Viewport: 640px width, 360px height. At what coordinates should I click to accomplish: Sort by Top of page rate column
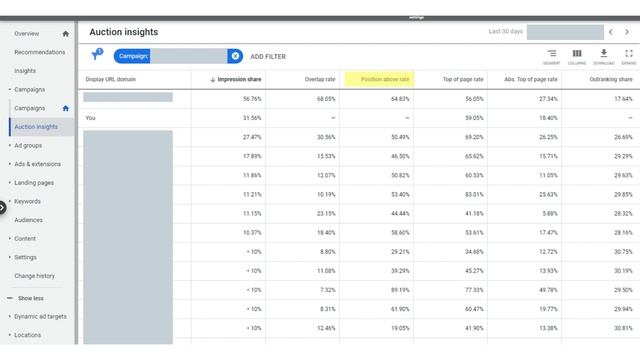click(463, 80)
